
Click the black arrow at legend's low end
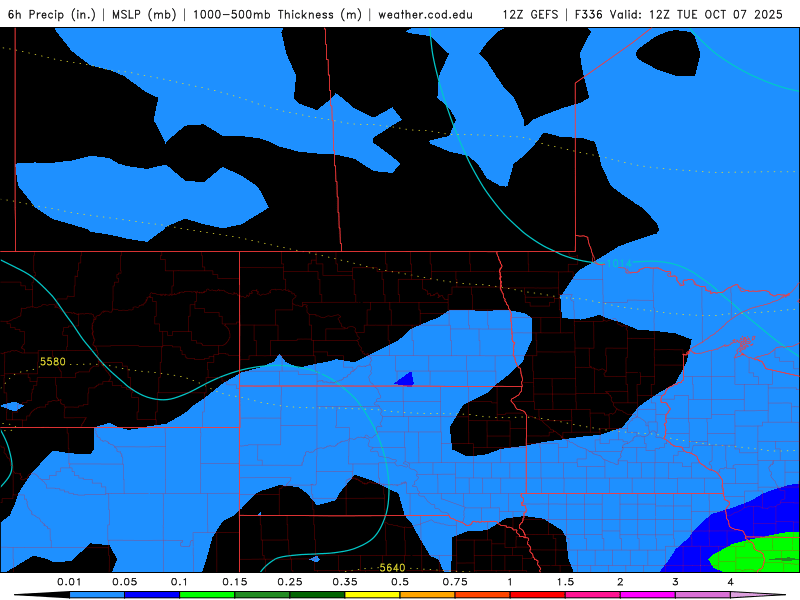(42, 595)
